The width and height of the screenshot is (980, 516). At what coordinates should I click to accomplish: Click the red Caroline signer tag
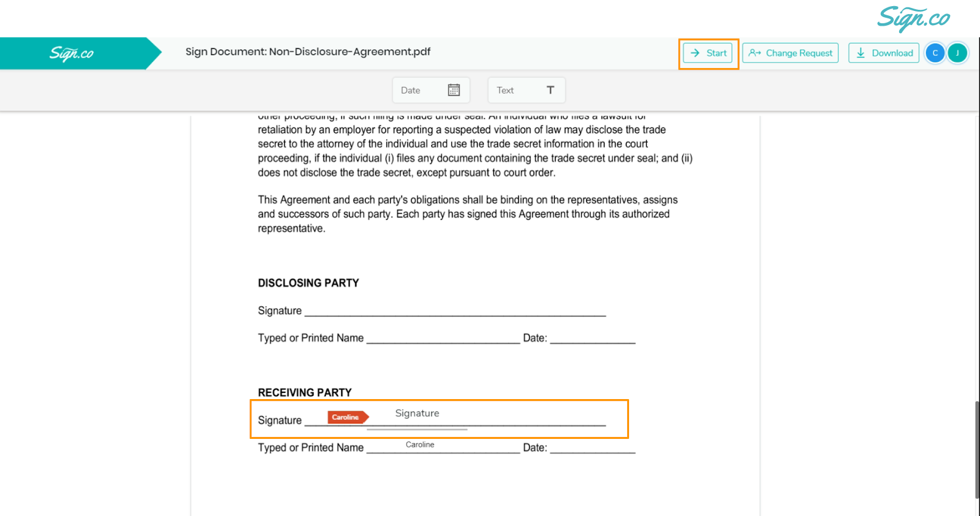coord(348,417)
